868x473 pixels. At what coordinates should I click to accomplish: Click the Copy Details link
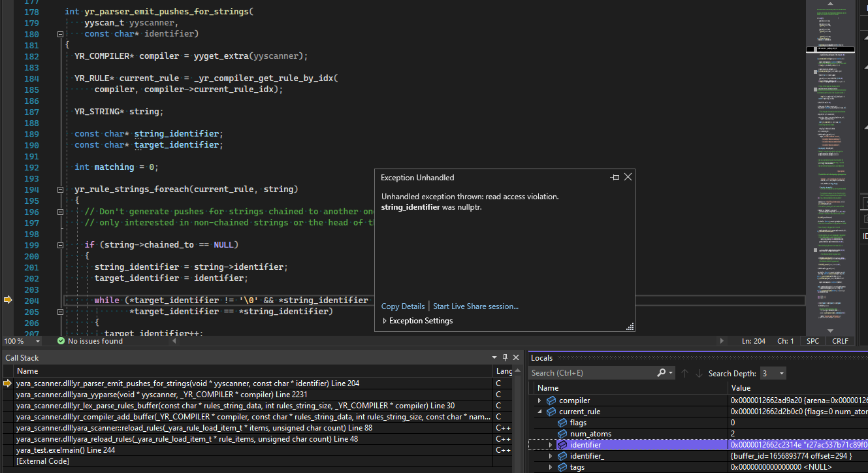click(x=402, y=306)
